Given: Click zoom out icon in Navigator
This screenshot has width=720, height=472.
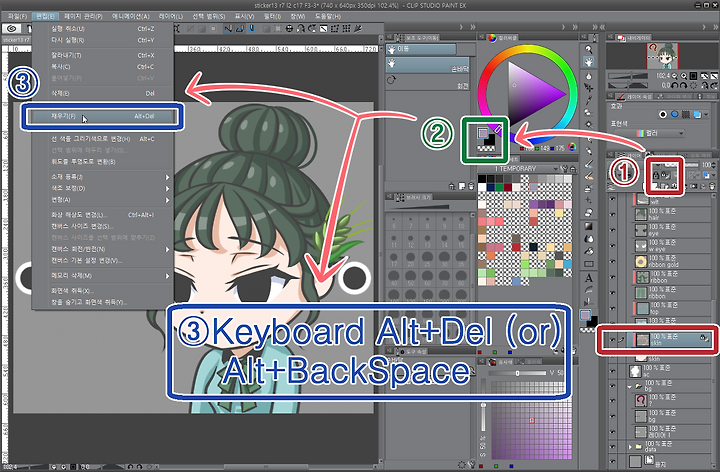Looking at the screenshot, I should point(675,76).
